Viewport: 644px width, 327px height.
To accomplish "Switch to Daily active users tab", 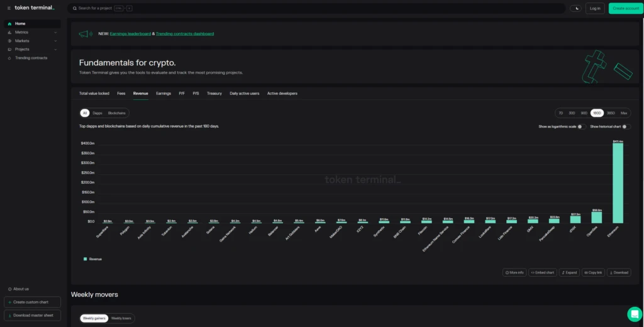I will click(245, 94).
